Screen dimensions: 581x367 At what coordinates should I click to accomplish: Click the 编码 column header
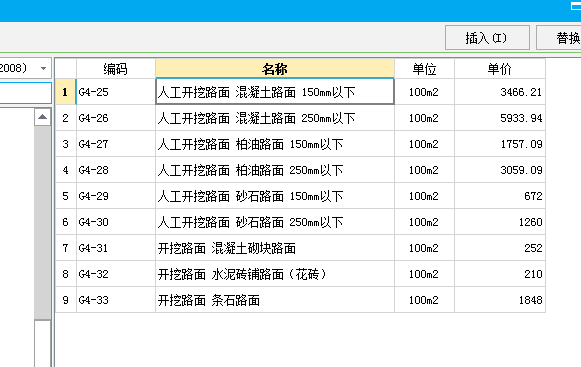click(x=116, y=69)
